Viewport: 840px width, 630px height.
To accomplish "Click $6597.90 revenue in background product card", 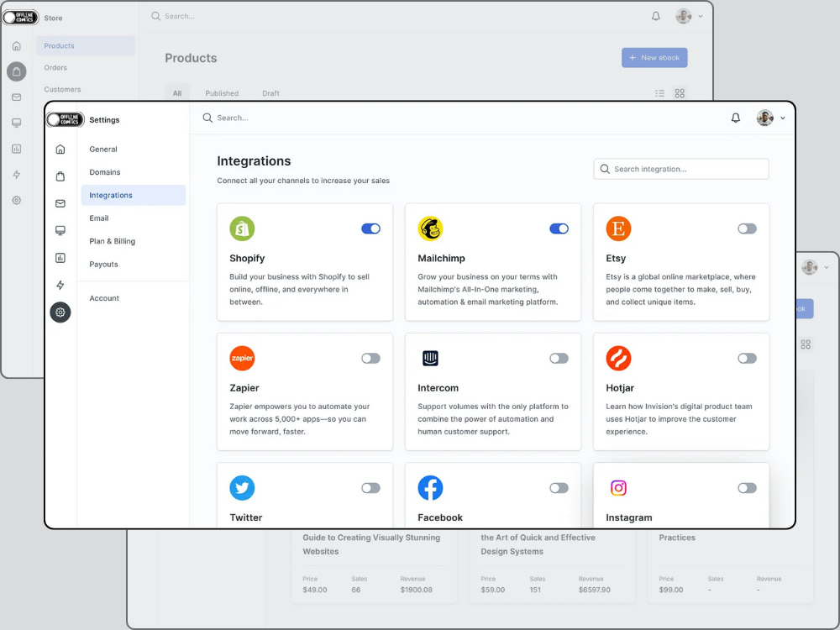I will click(x=595, y=590).
